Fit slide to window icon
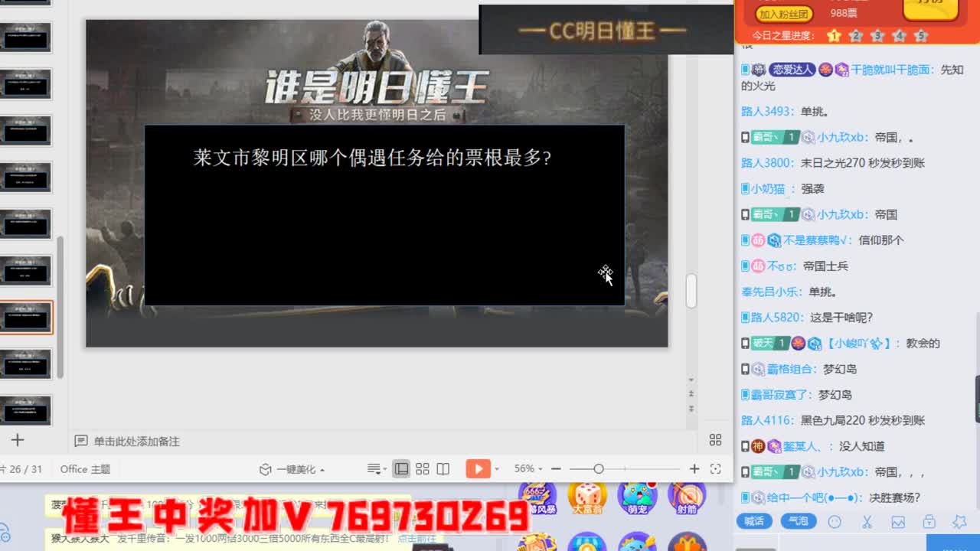The image size is (980, 551). (716, 469)
